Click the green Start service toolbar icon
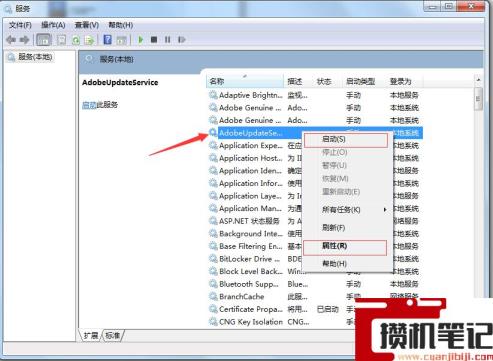The width and height of the screenshot is (493, 361). pyautogui.click(x=141, y=40)
